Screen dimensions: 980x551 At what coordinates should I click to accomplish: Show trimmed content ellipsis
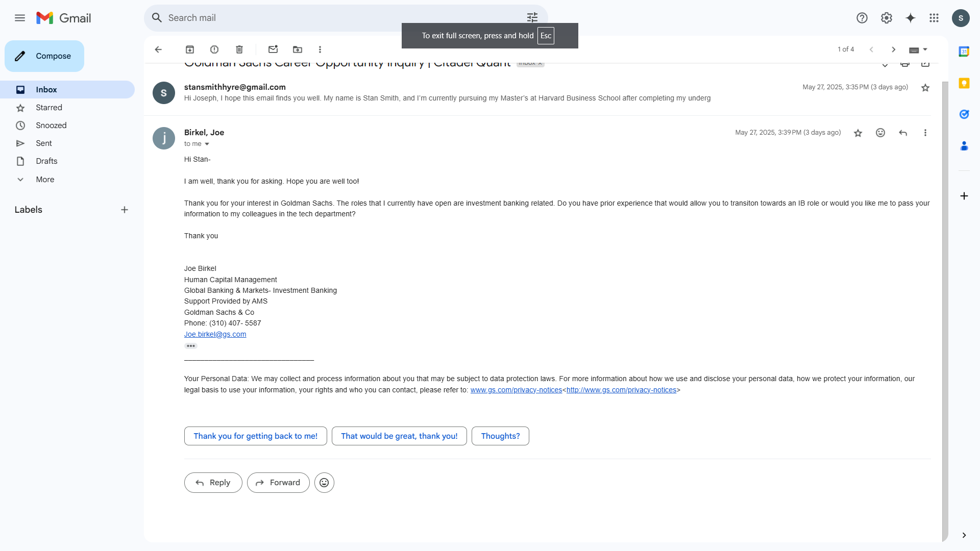click(x=191, y=346)
